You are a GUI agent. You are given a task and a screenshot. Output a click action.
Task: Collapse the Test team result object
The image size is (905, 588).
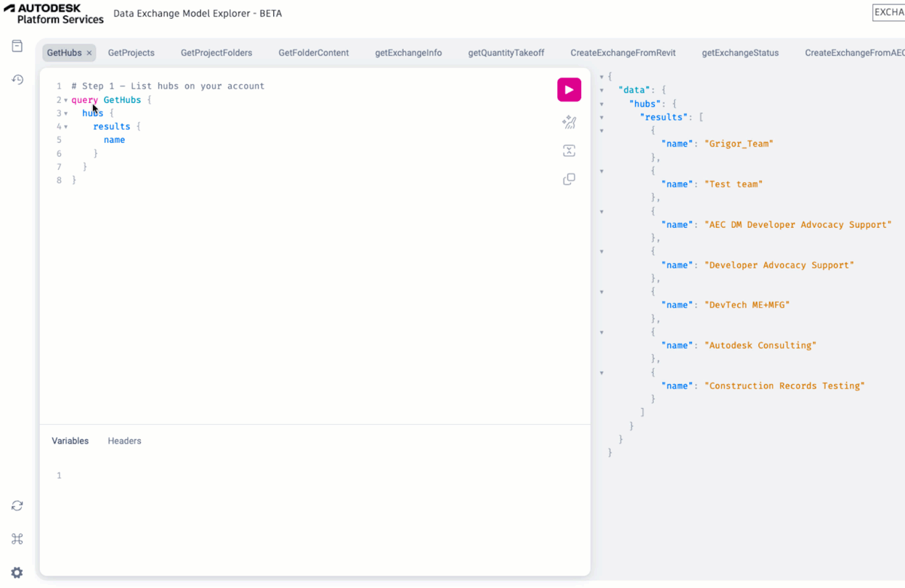click(601, 171)
